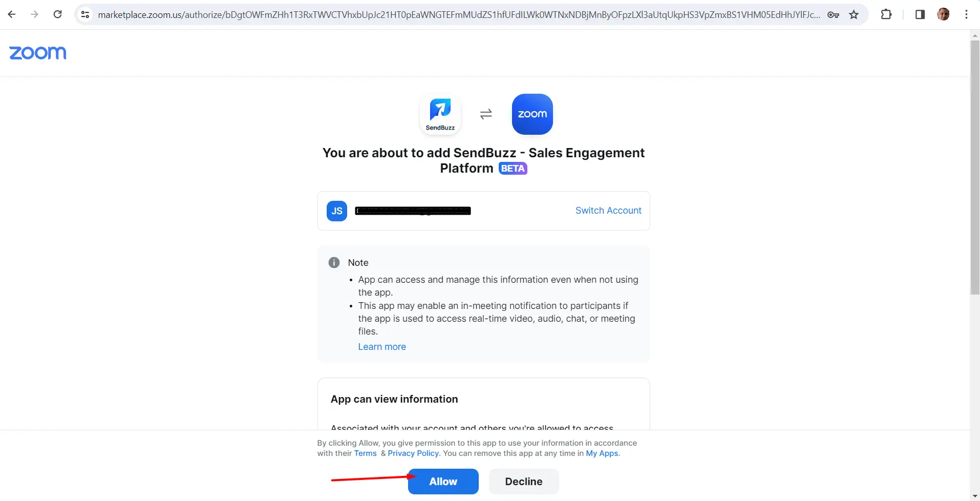Open the My Apps link
Screen dimensions: 980x501
click(x=602, y=453)
